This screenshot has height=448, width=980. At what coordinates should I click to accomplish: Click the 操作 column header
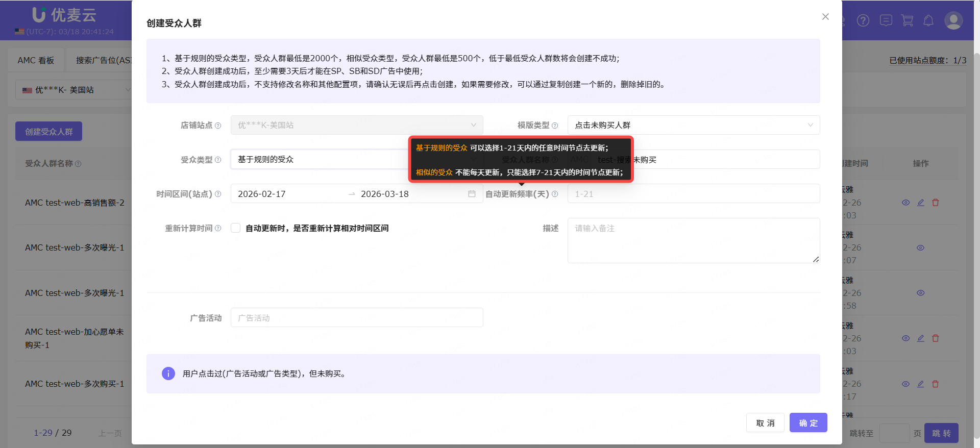(921, 163)
